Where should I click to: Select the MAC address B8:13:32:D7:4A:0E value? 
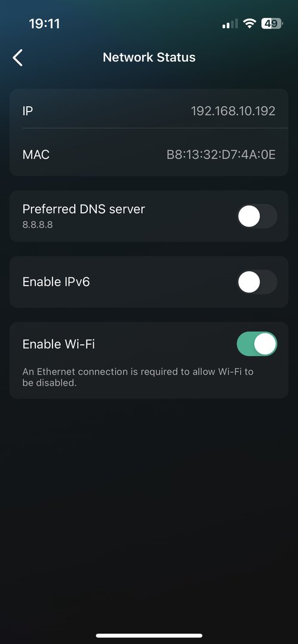[x=221, y=155]
